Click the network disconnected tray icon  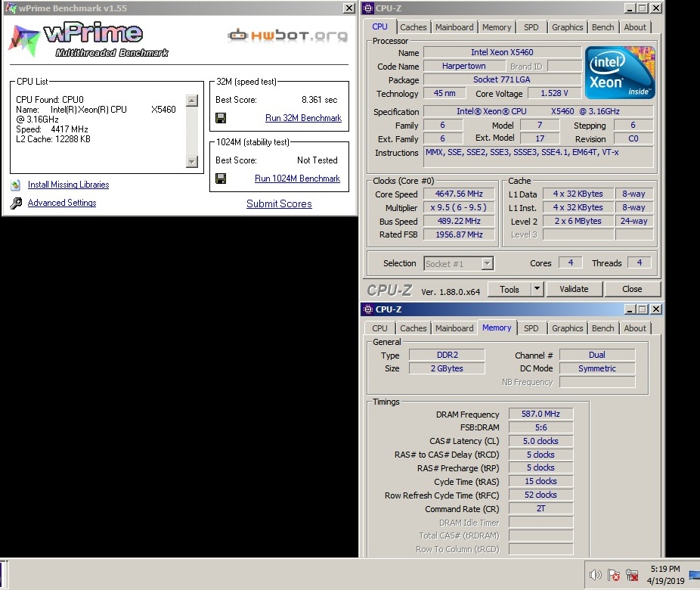pos(632,575)
